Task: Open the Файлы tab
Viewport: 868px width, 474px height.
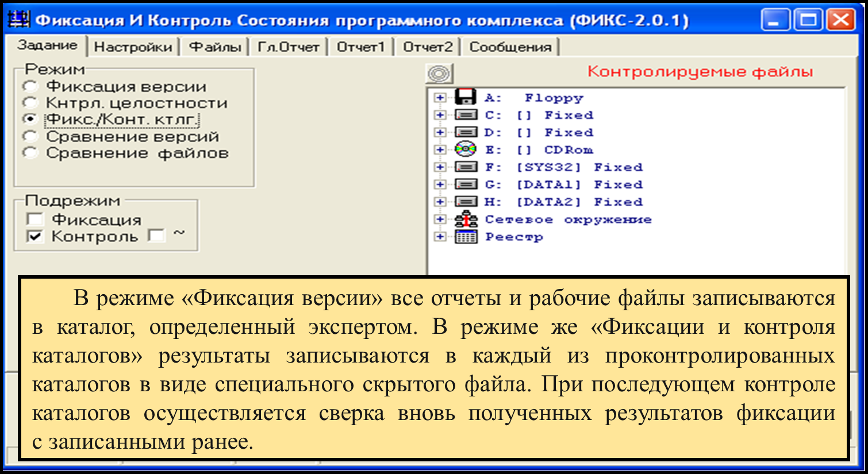Action: coord(215,47)
